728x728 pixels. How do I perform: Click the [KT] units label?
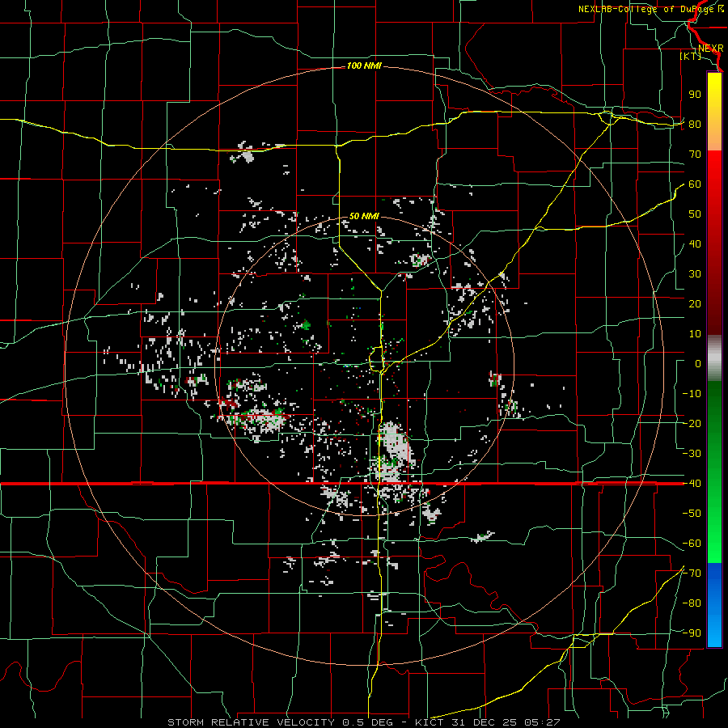click(690, 56)
